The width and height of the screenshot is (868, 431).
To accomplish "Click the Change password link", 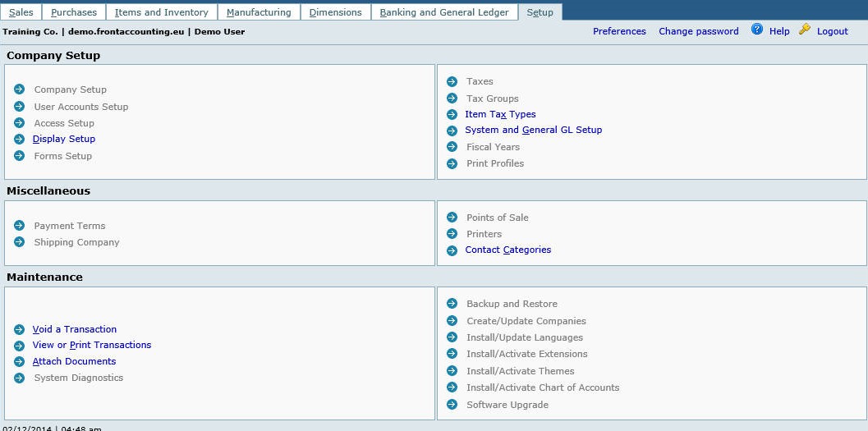I will coord(698,31).
